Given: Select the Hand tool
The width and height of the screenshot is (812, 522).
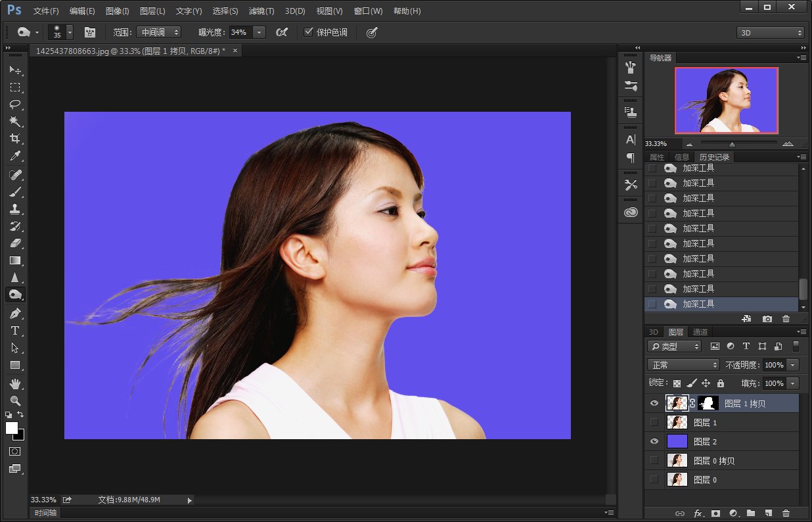Looking at the screenshot, I should point(15,383).
